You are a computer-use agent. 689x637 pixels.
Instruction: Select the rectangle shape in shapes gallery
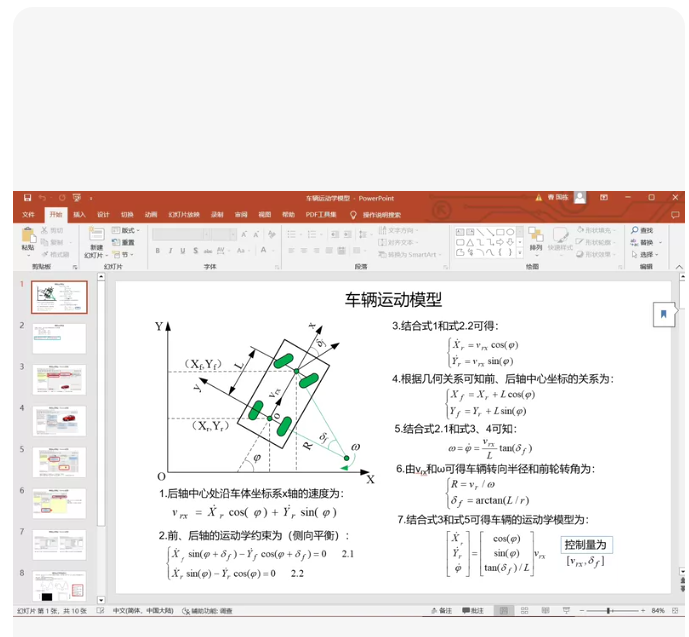[500, 232]
